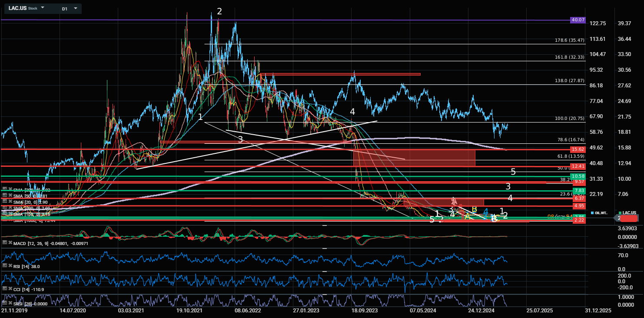The height and width of the screenshot is (318, 644).
Task: Select the 161.8 Fibonacci level label
Action: pyautogui.click(x=570, y=57)
